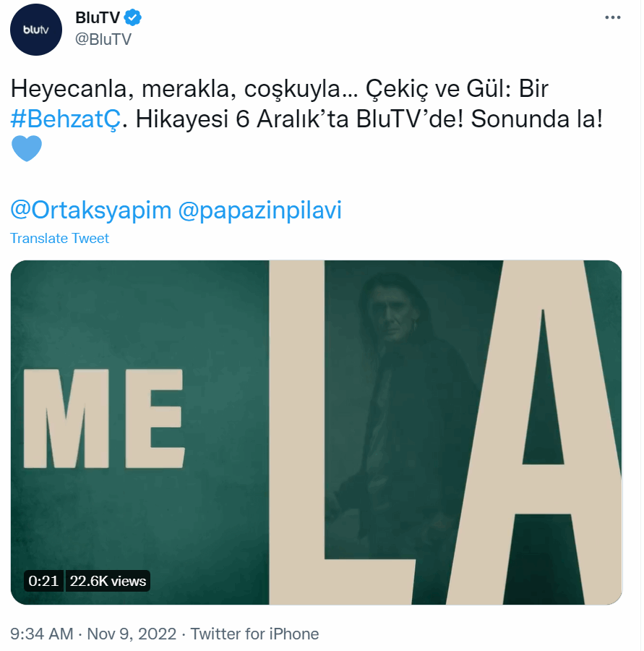644x651 pixels.
Task: Click Translate Tweet
Action: [x=59, y=238]
